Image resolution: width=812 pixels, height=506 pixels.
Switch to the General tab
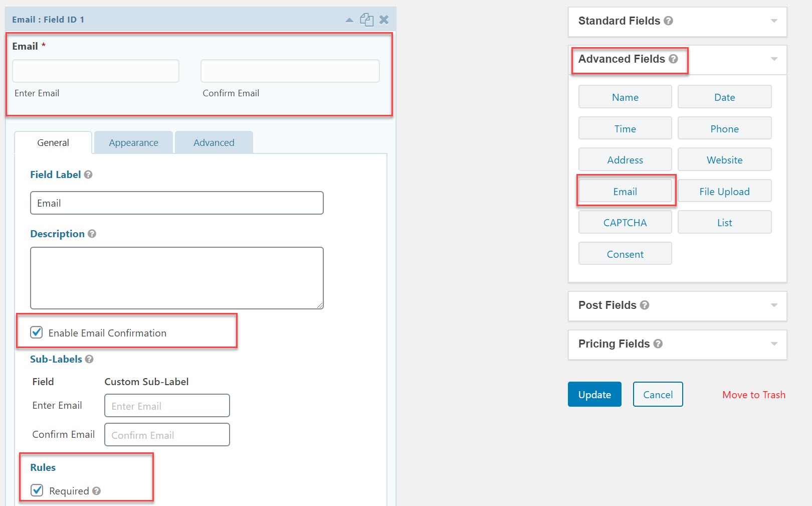point(53,142)
